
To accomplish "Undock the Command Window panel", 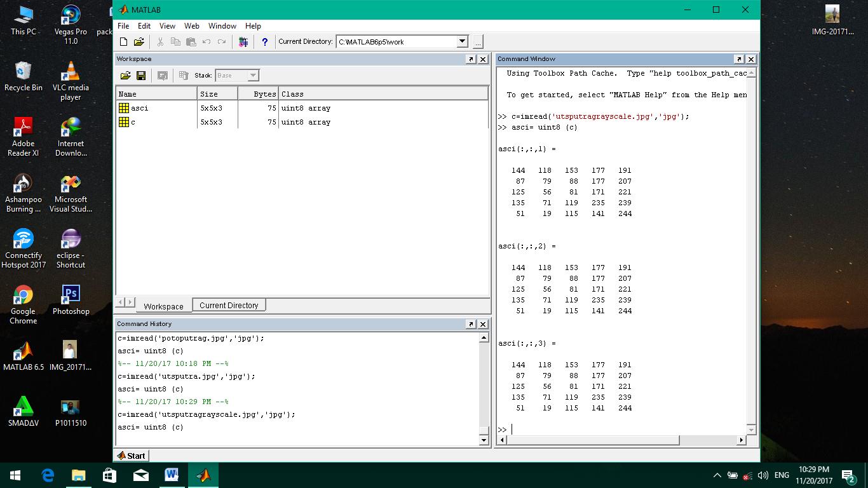I will [x=739, y=58].
